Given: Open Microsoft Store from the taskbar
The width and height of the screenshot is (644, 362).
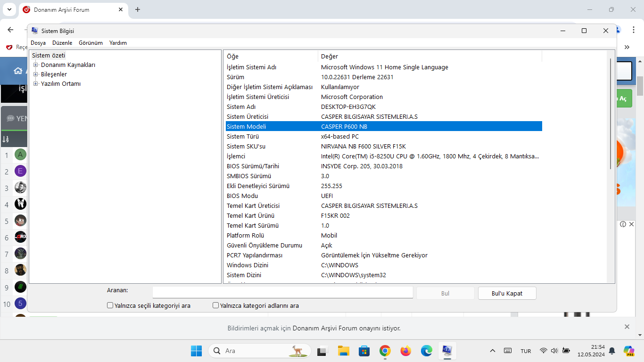Looking at the screenshot, I should click(364, 351).
